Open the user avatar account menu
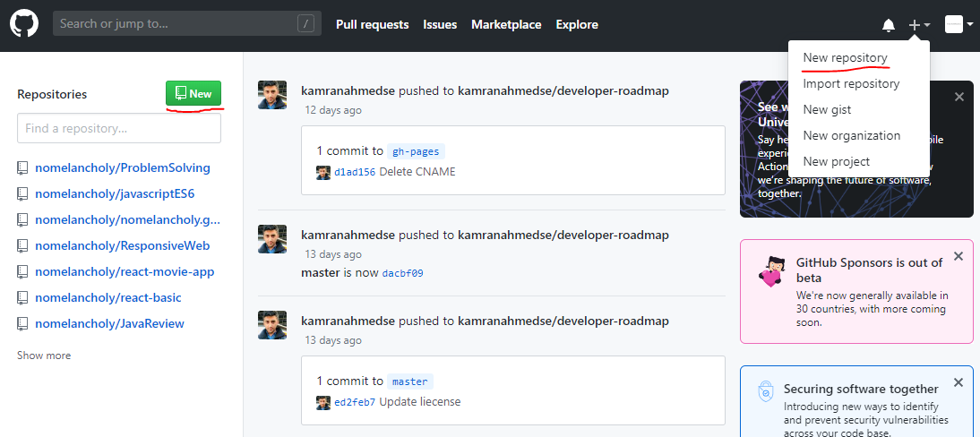The image size is (980, 437). (x=959, y=25)
